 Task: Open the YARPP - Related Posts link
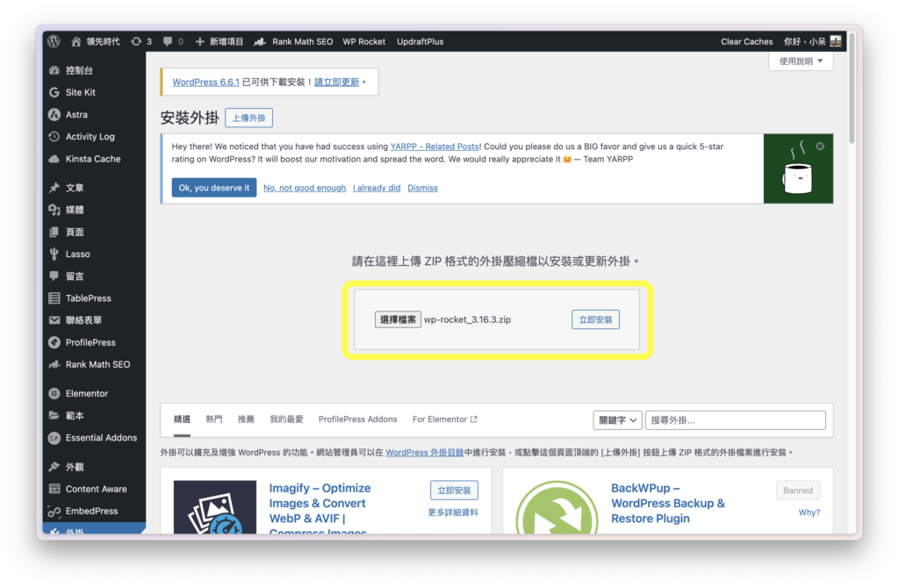[435, 147]
